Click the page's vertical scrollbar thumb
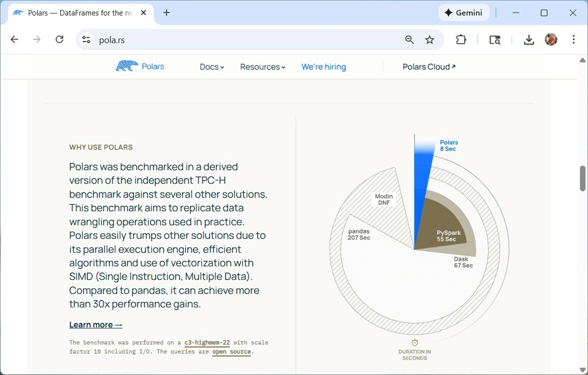 (582, 179)
